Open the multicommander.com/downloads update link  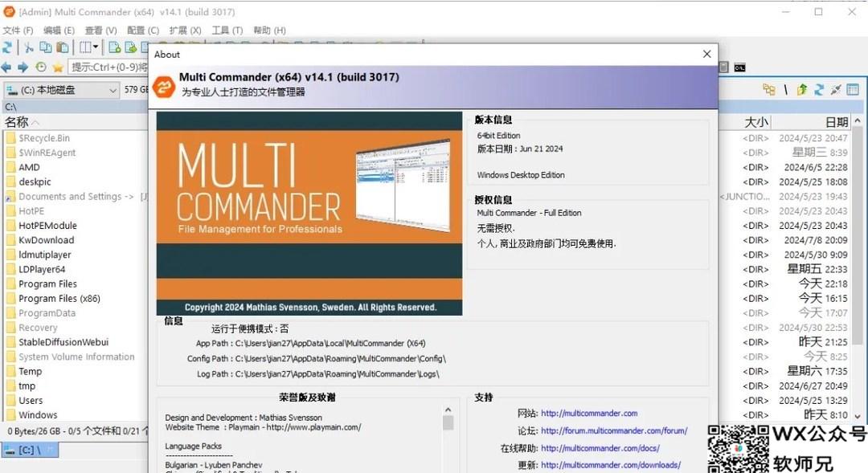(x=611, y=465)
